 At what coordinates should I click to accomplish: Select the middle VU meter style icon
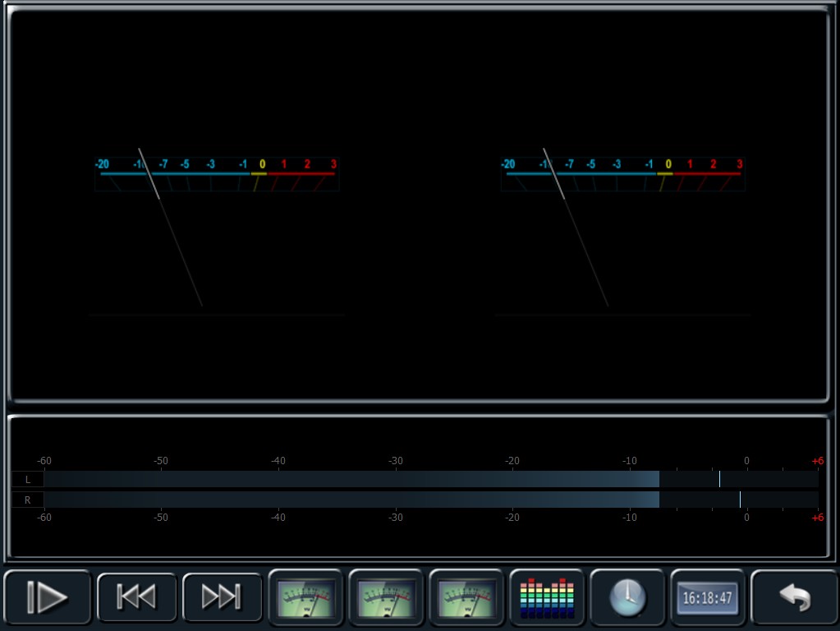pos(386,597)
